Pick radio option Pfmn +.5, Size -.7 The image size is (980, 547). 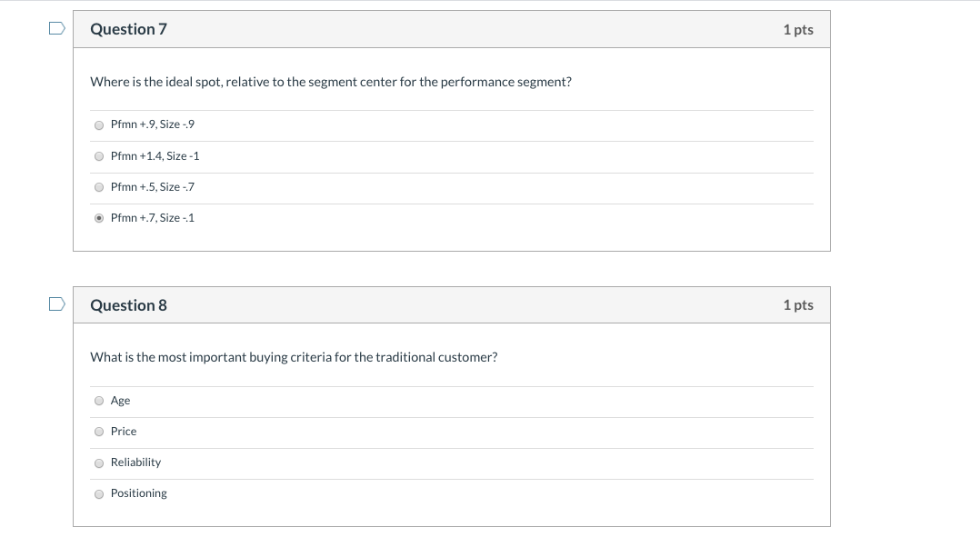coord(99,187)
